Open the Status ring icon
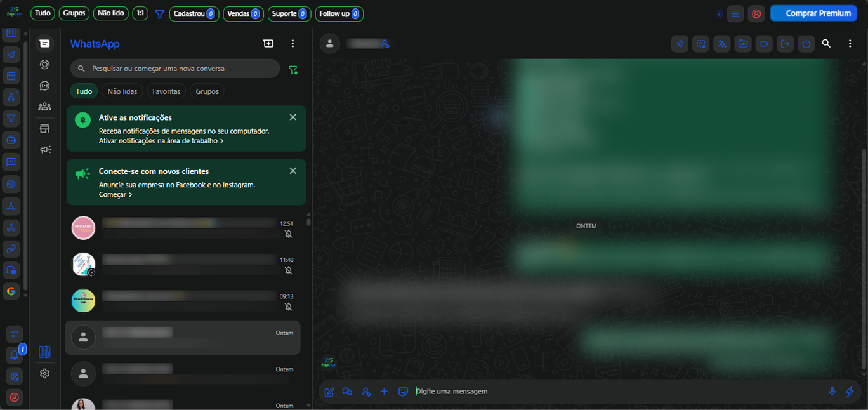Viewport: 868px width, 410px height. tap(44, 64)
